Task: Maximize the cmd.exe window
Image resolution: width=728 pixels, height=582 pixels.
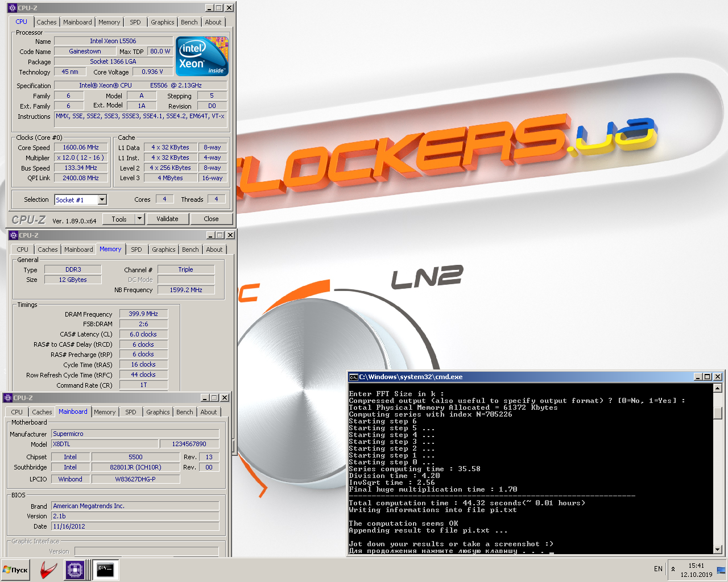Action: tap(708, 377)
